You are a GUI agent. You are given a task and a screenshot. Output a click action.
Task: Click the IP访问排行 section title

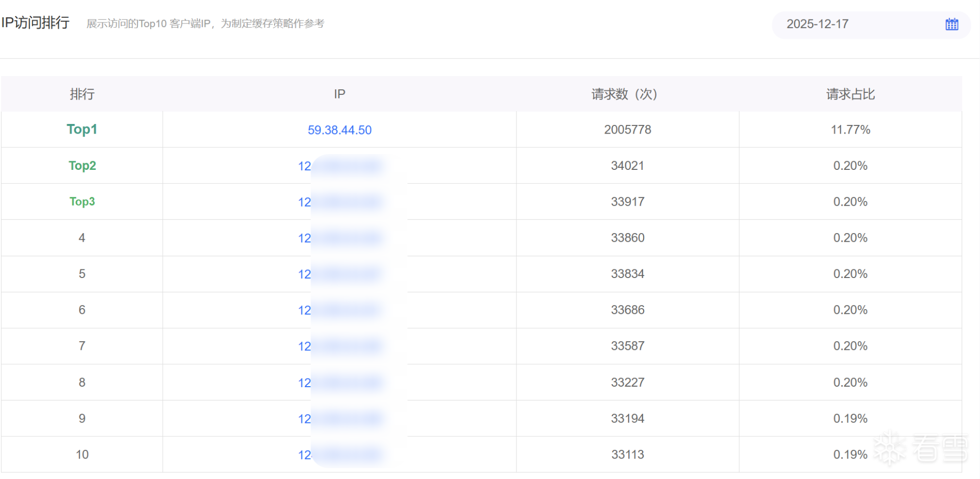point(35,23)
